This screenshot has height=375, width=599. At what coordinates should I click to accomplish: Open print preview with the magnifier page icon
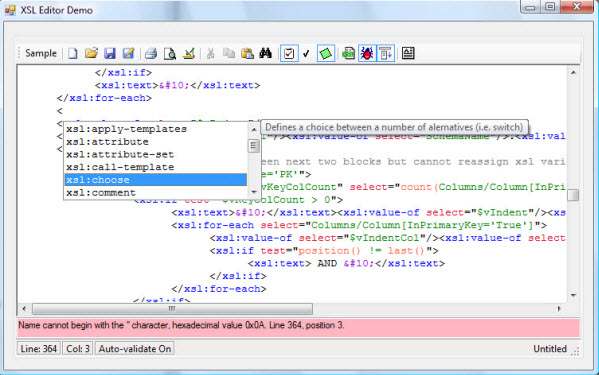tap(170, 53)
